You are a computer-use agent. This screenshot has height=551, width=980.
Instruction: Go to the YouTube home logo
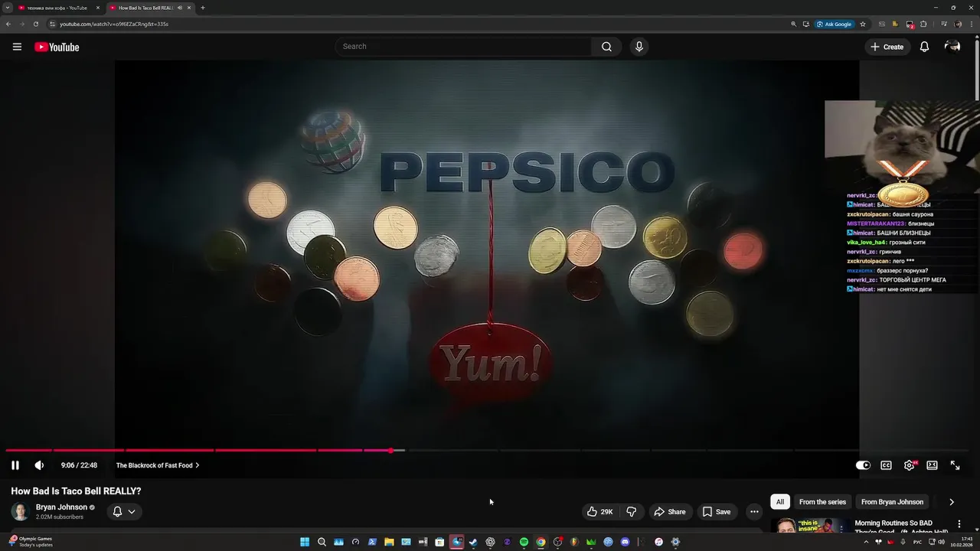tap(57, 47)
